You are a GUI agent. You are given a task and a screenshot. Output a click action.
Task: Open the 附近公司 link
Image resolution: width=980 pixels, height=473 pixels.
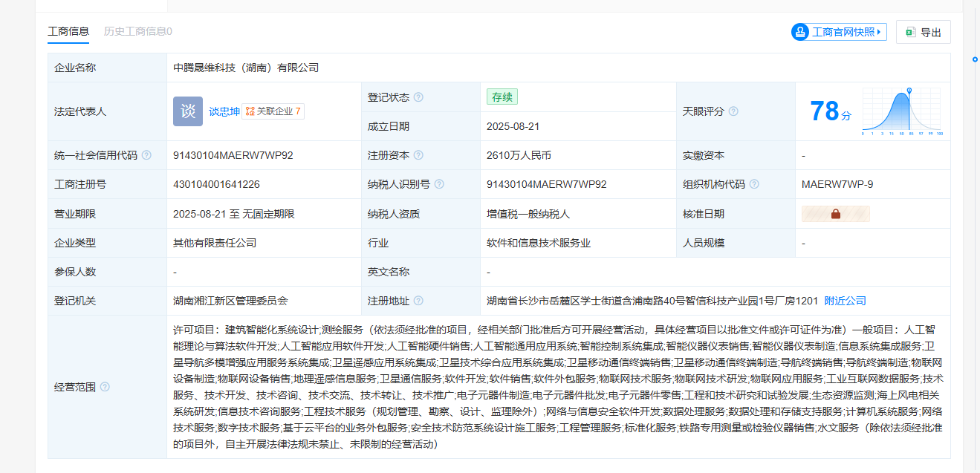click(x=845, y=301)
